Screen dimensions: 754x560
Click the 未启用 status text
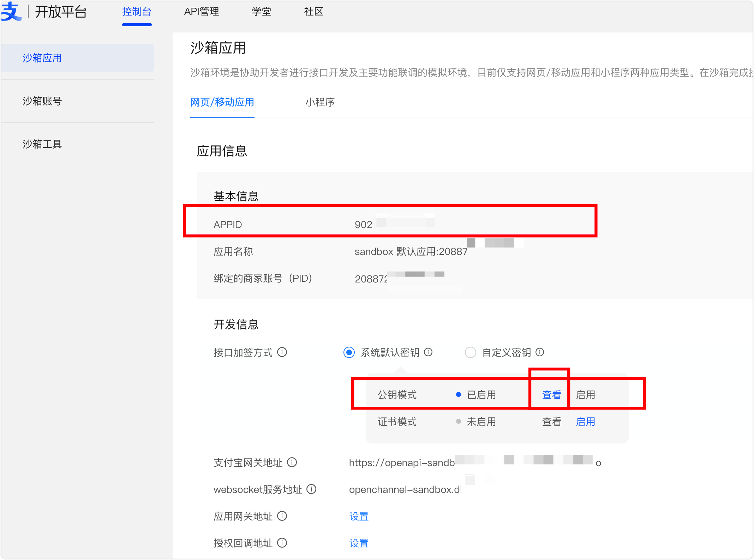pyautogui.click(x=481, y=422)
